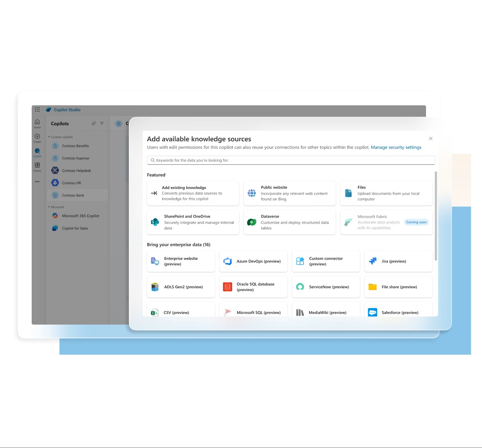Choose the Files upload card
Screen dimensions: 482x448
(x=386, y=193)
